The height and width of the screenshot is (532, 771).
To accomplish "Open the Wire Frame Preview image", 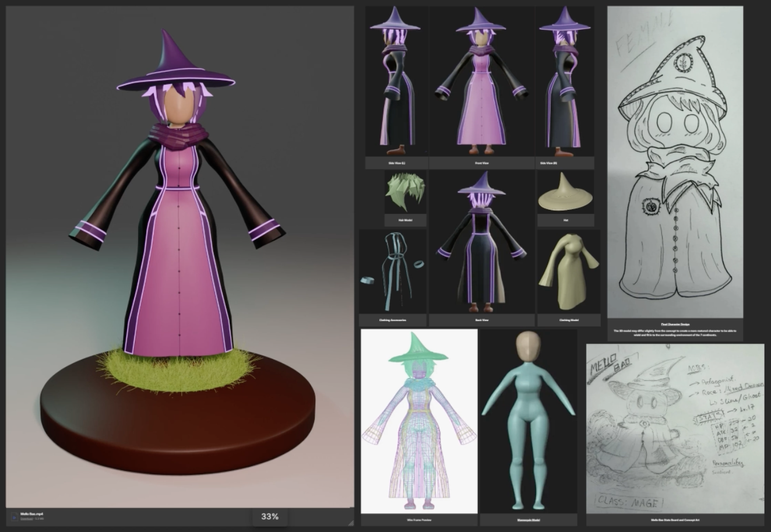I will pyautogui.click(x=419, y=421).
